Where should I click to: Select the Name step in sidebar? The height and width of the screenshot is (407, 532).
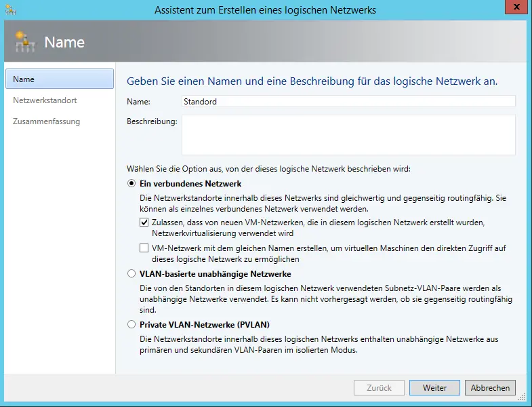pos(59,79)
